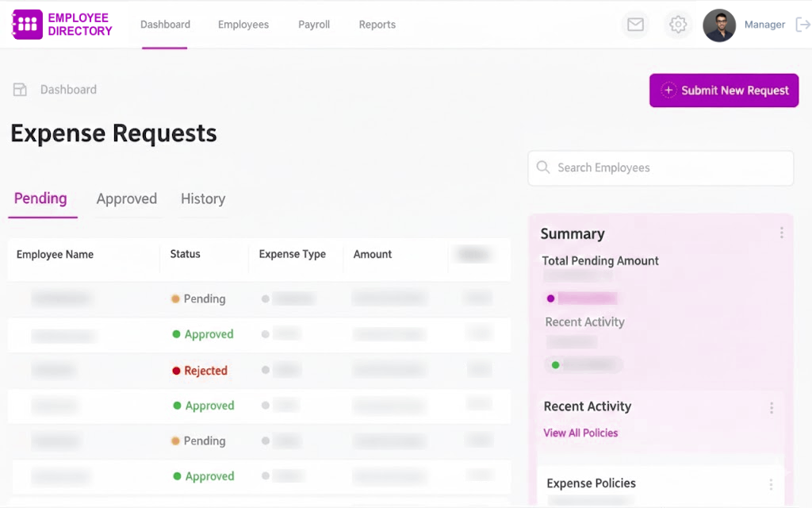Open the Expense Policies options menu
This screenshot has height=508, width=812.
point(772,484)
